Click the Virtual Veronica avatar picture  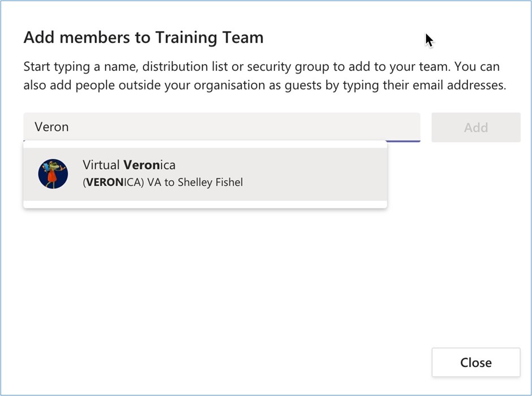(x=53, y=173)
